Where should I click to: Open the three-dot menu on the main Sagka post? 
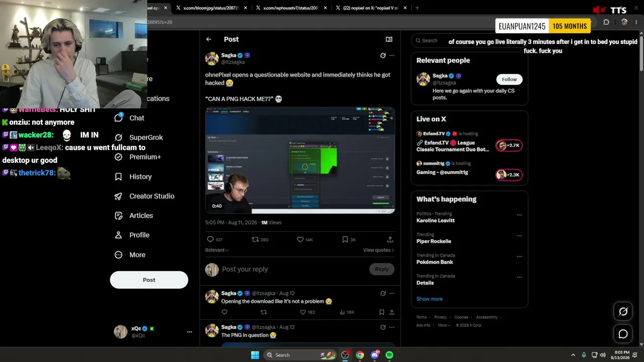point(392,55)
